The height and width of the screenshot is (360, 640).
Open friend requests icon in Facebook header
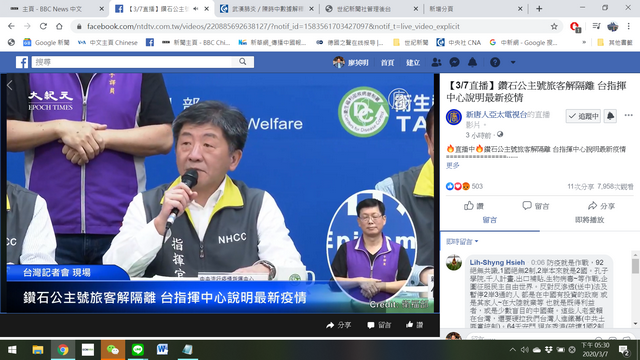[x=436, y=62]
